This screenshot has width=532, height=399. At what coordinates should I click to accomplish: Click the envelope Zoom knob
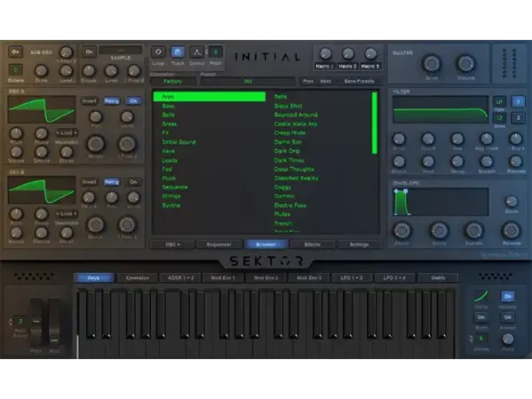(511, 201)
